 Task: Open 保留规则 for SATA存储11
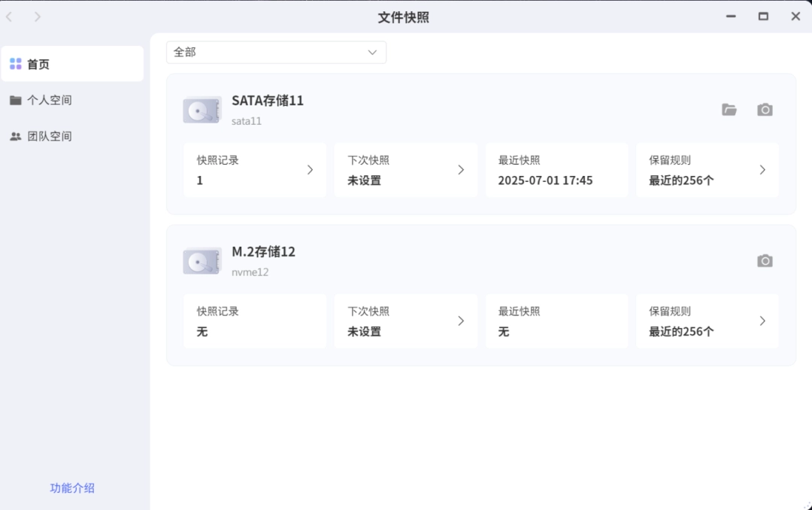coord(707,170)
